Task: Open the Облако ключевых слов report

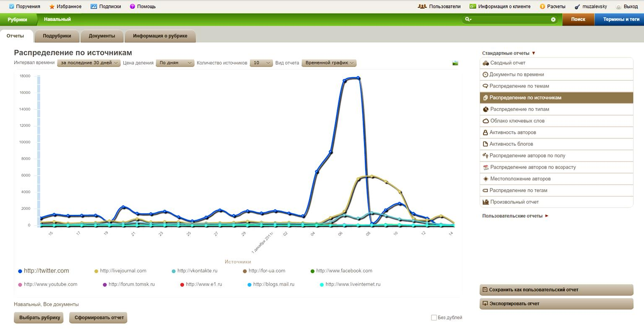Action: point(556,121)
